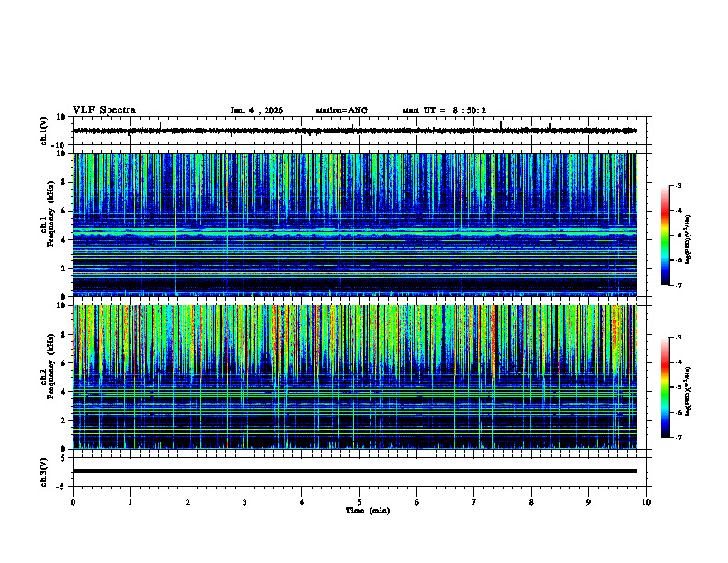
Task: Click the "ch.3(V)" axis label
Action: point(44,472)
